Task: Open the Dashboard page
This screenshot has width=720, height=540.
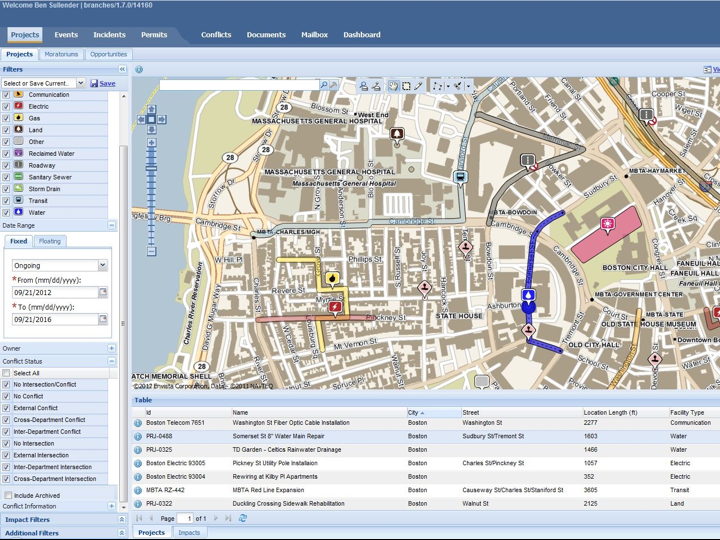Action: click(x=362, y=35)
